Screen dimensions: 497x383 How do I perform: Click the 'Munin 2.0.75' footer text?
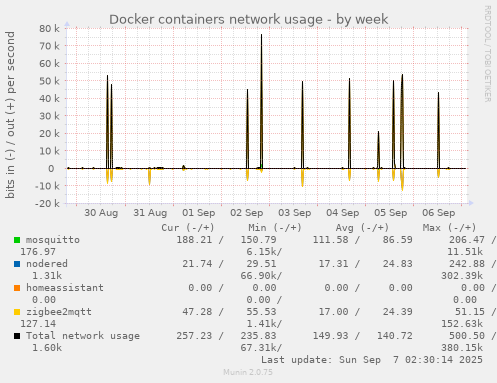coord(248,372)
